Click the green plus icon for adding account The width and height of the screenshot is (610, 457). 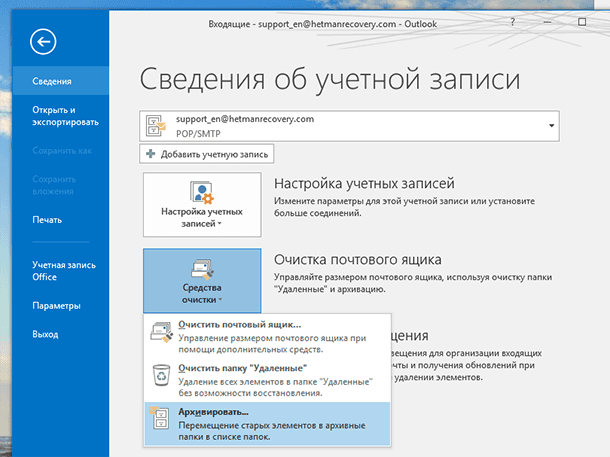click(x=150, y=154)
